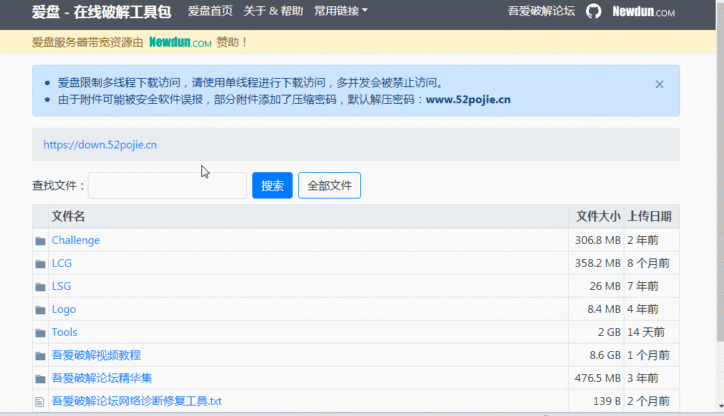Focus the 查找文件 search input field

pyautogui.click(x=167, y=185)
